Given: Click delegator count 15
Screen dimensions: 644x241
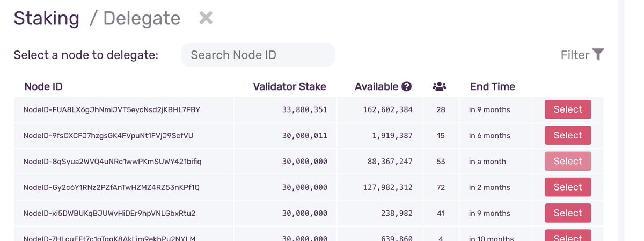Looking at the screenshot, I should (441, 135).
